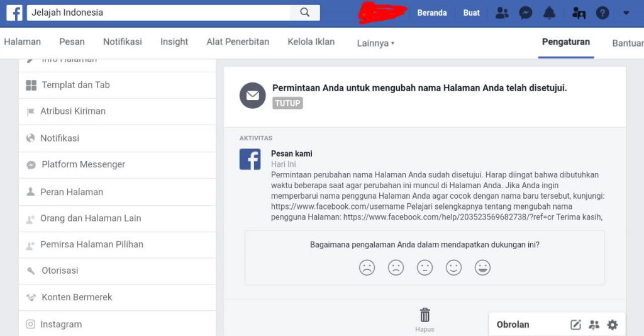Open Friend Requests icon
This screenshot has width=644, height=336.
[501, 13]
